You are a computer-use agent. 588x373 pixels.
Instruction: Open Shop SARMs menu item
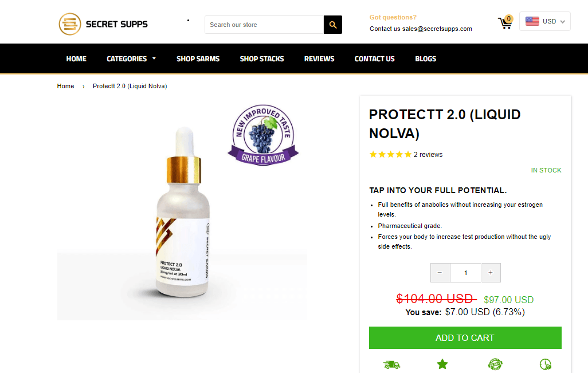point(198,59)
